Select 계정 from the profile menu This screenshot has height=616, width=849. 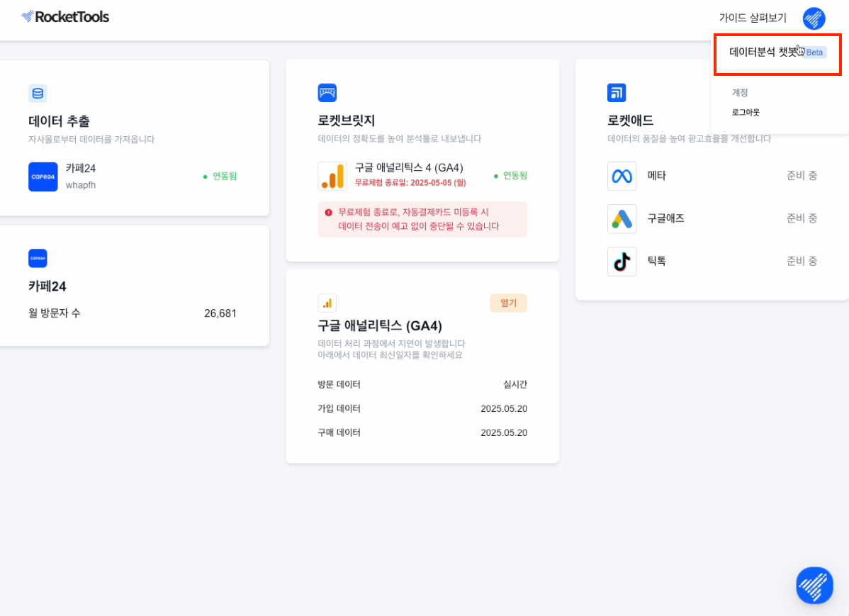click(x=740, y=93)
